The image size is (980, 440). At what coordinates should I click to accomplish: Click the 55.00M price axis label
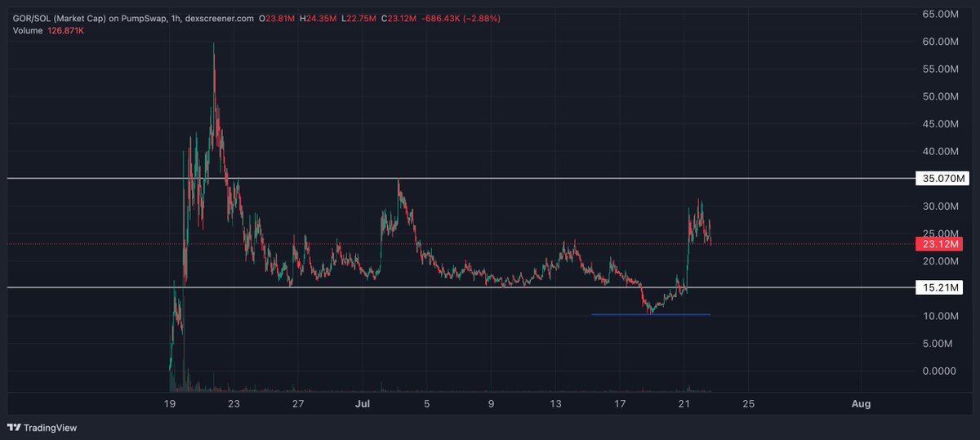point(941,69)
